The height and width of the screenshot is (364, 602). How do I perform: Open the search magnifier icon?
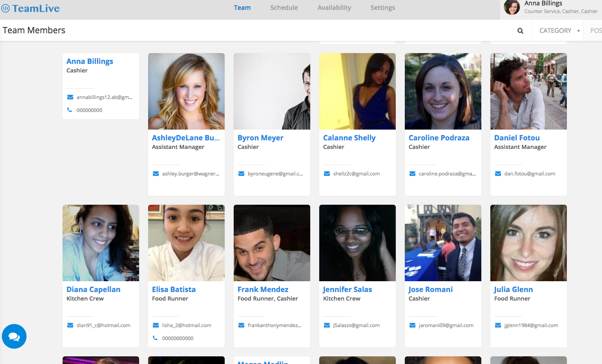pos(521,31)
